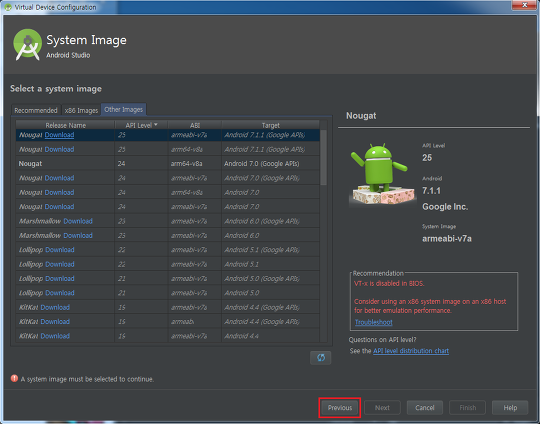Download Nougat 24 armeabi-v7a Android 7.0 image
This screenshot has width=540, height=424.
point(59,207)
